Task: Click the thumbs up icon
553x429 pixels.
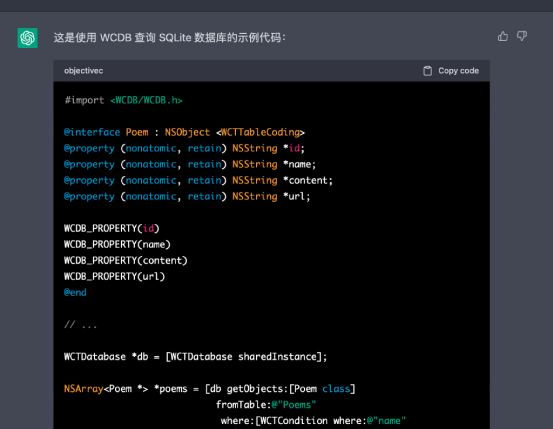Action: click(x=503, y=36)
